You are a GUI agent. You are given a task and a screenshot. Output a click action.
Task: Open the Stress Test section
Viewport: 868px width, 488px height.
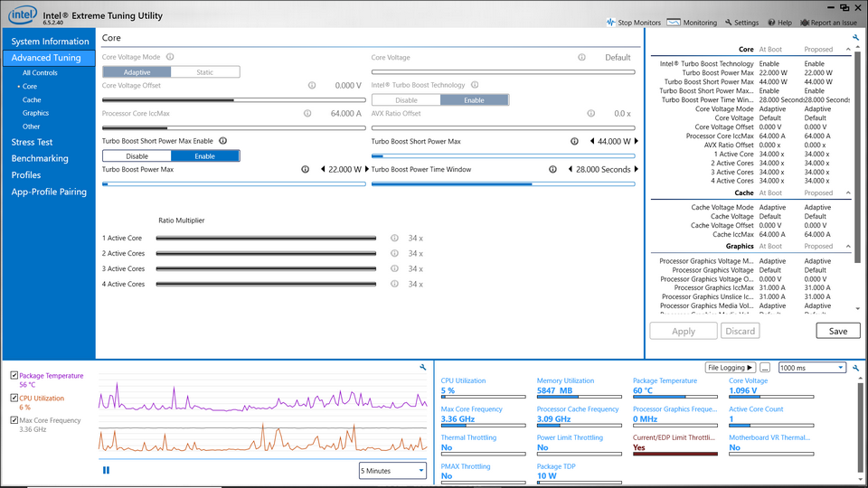[33, 142]
